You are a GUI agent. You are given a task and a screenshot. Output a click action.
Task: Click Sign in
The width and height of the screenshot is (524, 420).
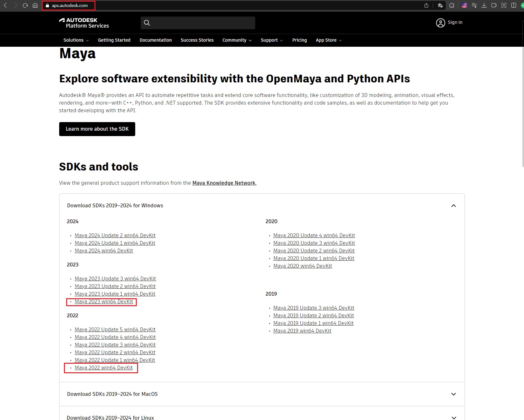click(x=455, y=22)
